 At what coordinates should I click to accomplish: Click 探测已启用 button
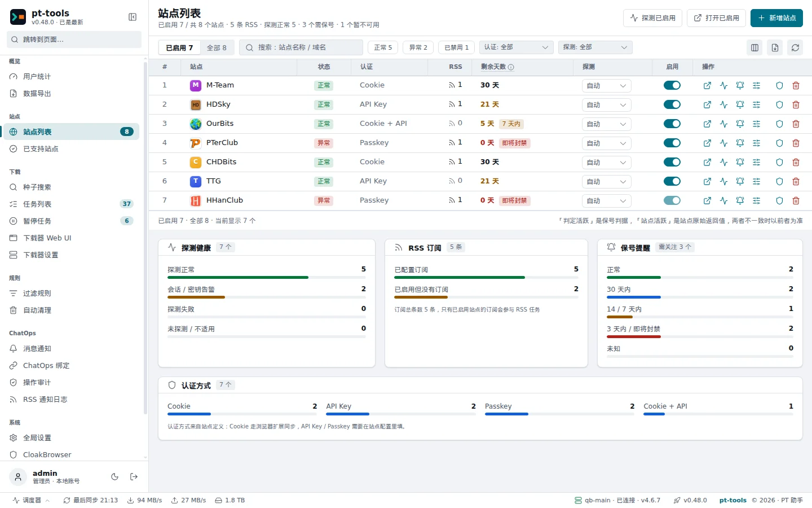point(653,18)
